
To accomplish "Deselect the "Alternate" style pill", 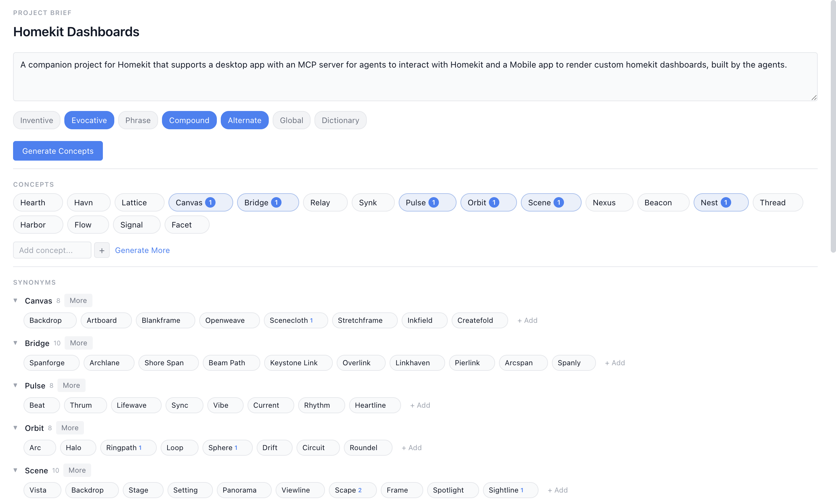I will point(244,120).
